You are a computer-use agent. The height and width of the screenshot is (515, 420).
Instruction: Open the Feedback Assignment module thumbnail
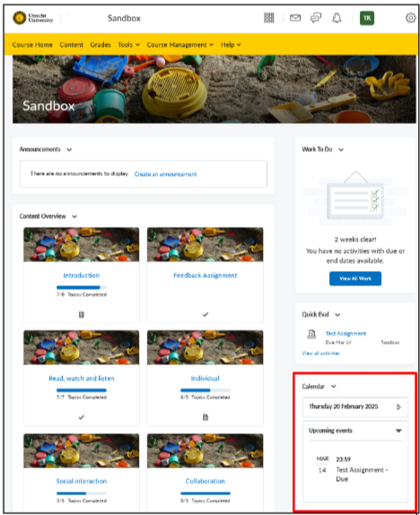pos(206,245)
